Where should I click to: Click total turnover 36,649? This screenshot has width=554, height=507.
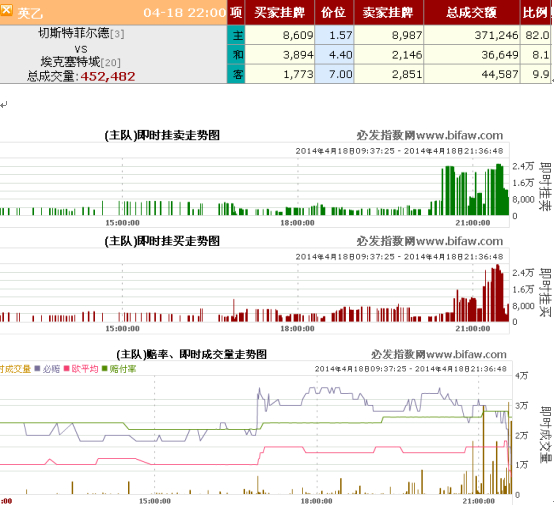[x=500, y=55]
